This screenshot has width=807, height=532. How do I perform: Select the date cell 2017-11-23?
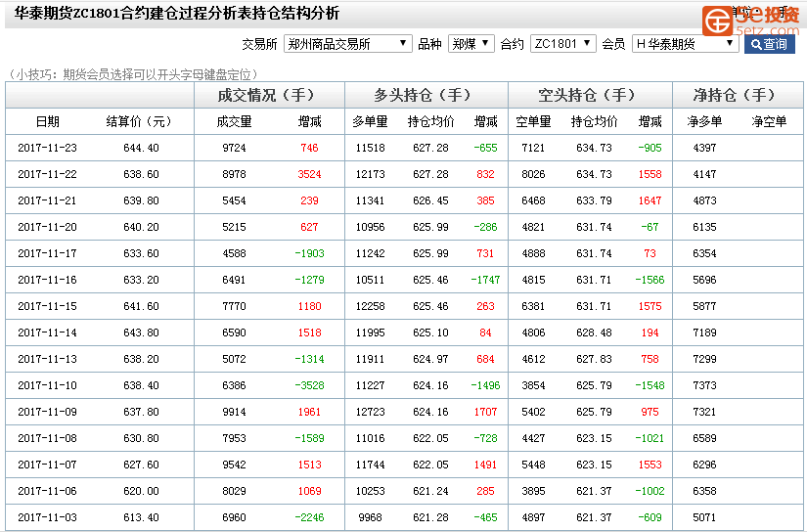(47, 149)
